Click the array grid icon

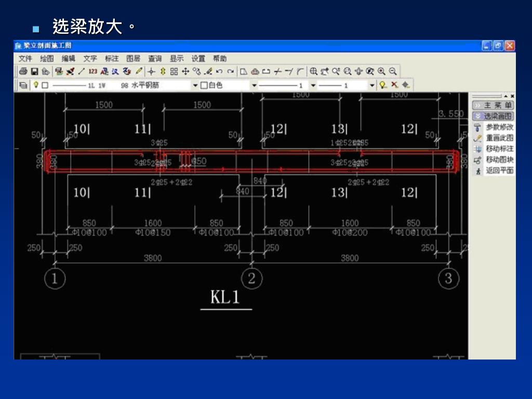pyautogui.click(x=174, y=71)
